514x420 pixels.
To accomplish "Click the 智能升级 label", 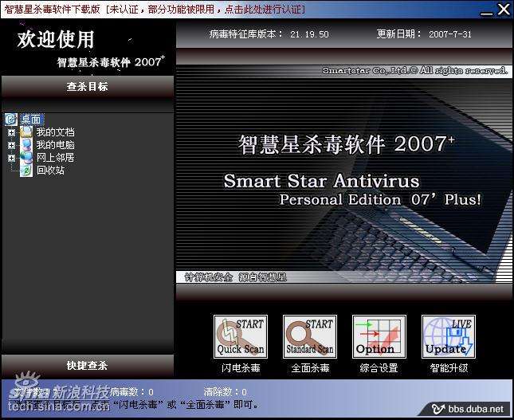I will (448, 369).
